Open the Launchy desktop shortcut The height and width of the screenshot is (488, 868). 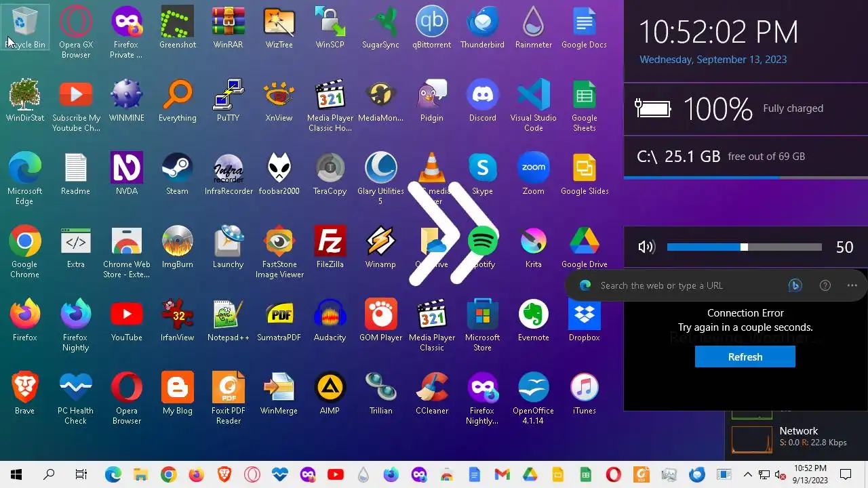click(229, 247)
